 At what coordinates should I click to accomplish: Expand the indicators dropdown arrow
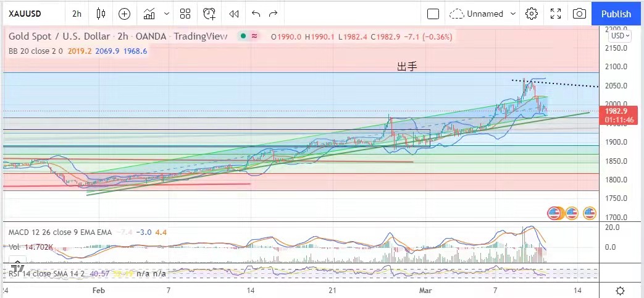pos(167,14)
